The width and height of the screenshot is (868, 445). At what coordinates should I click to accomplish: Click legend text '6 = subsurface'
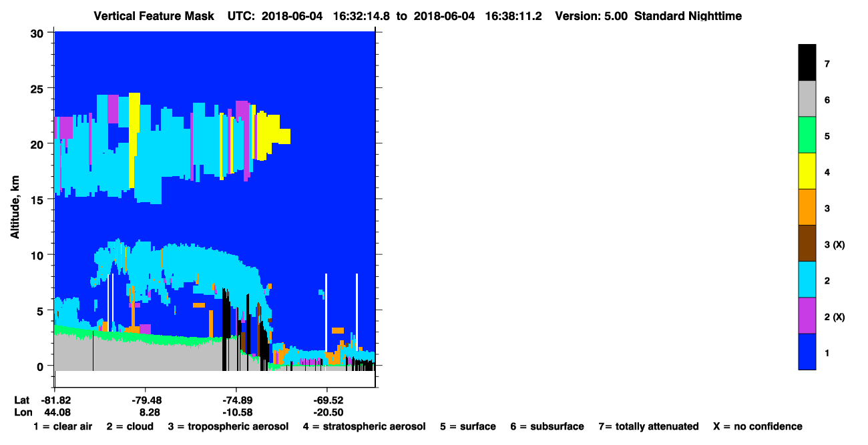pyautogui.click(x=547, y=426)
